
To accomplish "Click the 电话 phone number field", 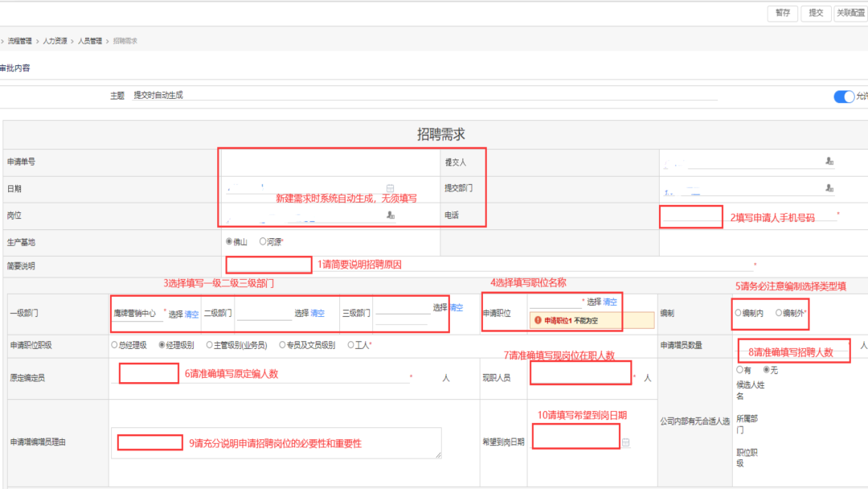I will tap(750, 216).
